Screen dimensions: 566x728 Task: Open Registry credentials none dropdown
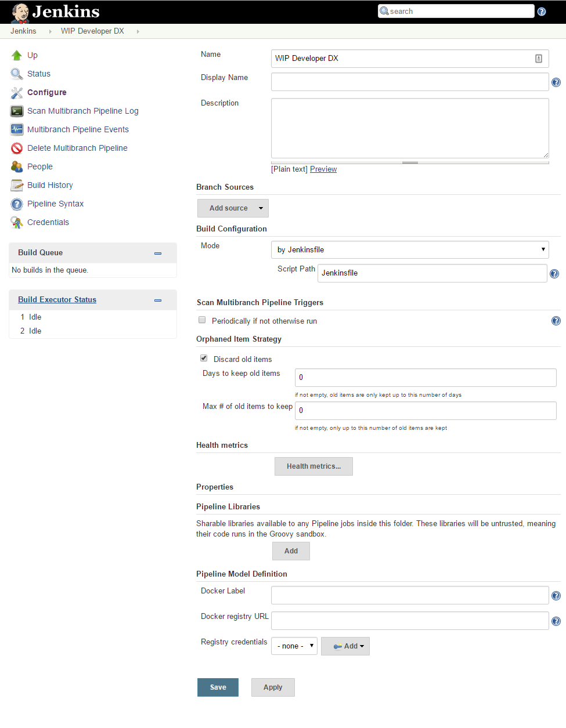pyautogui.click(x=294, y=646)
